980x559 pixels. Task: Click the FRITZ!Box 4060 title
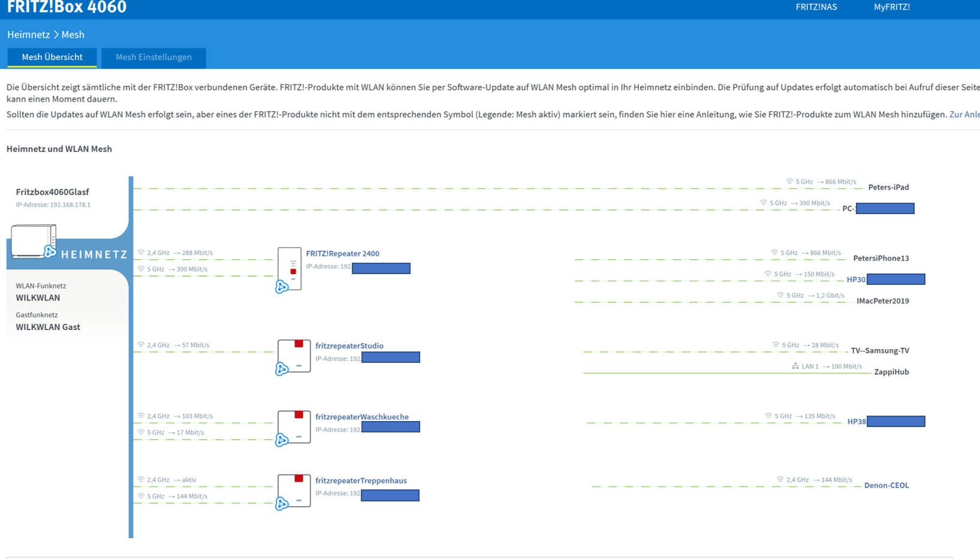[67, 7]
